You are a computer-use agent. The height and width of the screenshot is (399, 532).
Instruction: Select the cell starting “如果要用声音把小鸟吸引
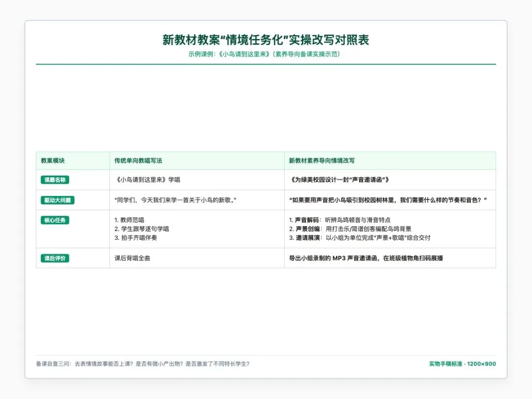[x=390, y=200]
